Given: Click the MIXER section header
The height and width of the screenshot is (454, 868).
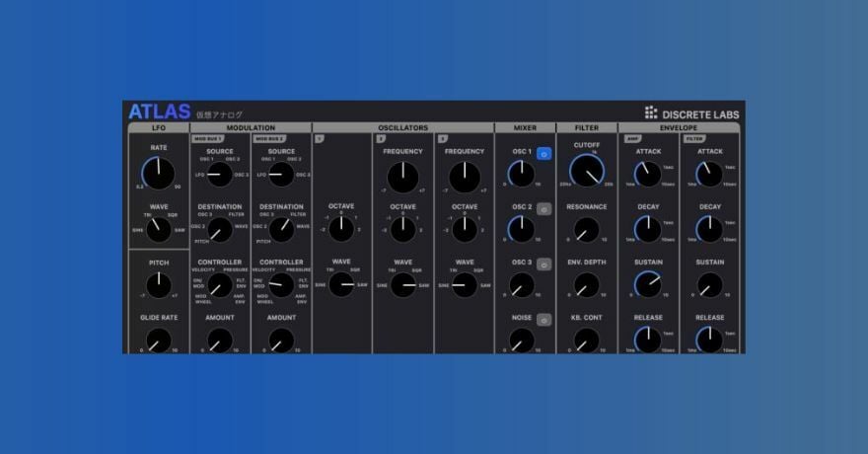Looking at the screenshot, I should [x=525, y=128].
